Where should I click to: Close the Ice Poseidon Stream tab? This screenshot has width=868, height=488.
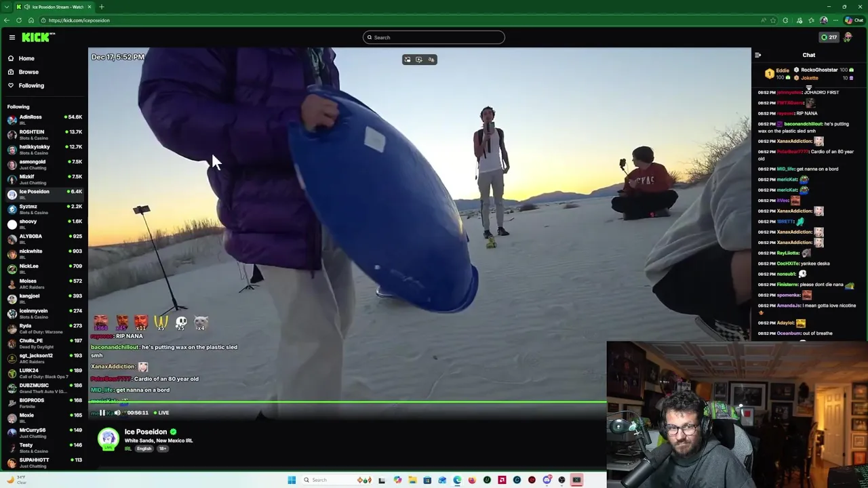click(89, 7)
